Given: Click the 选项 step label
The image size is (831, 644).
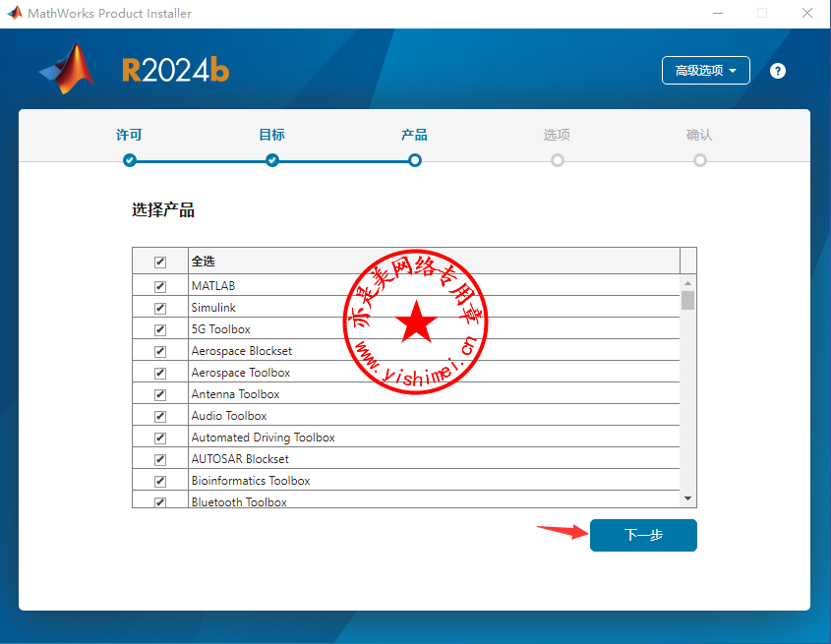Looking at the screenshot, I should point(557,135).
